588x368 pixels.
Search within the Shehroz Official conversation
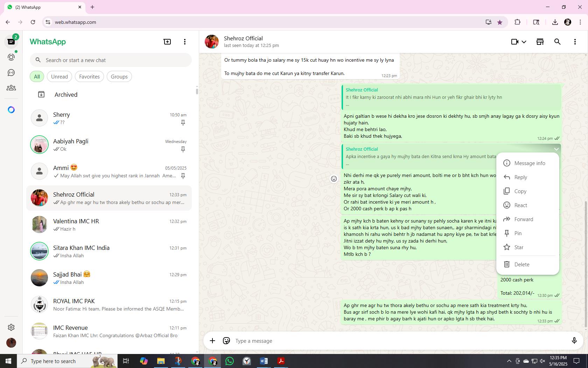(558, 42)
